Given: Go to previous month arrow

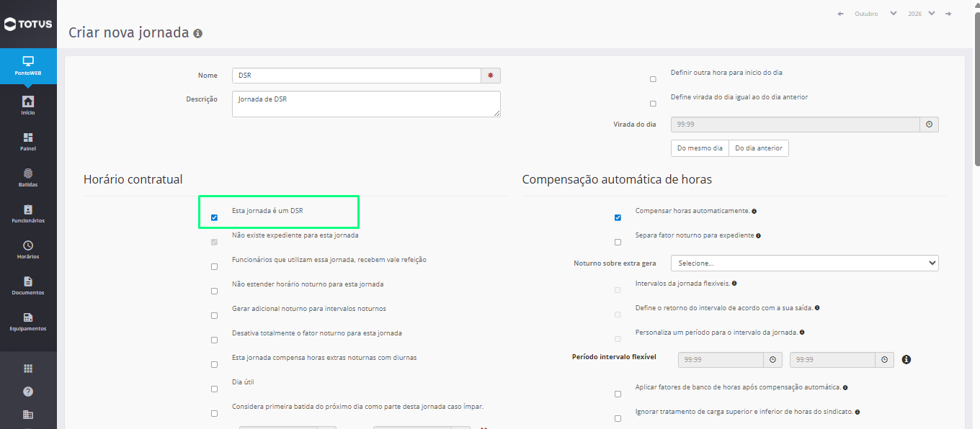Looking at the screenshot, I should (840, 14).
